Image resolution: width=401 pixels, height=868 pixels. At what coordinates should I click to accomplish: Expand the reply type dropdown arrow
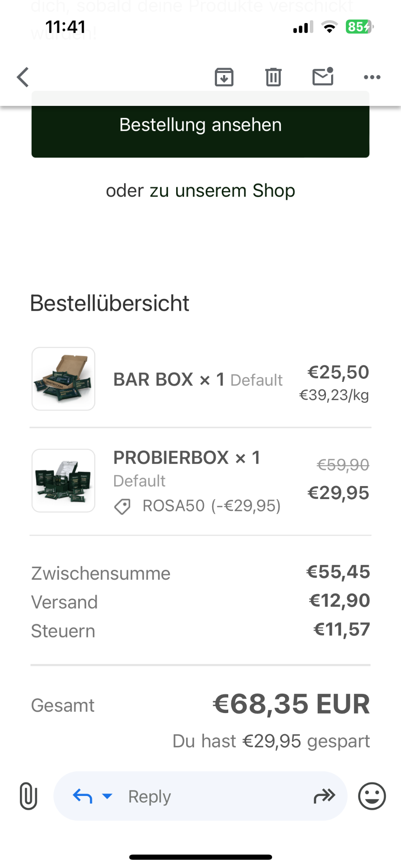pyautogui.click(x=107, y=796)
